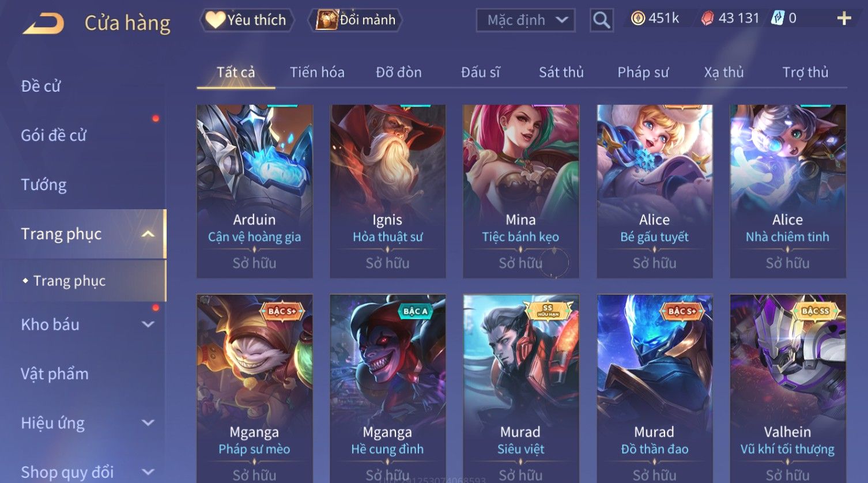Open Yêu thích heart favorites
The height and width of the screenshot is (483, 868).
point(247,20)
